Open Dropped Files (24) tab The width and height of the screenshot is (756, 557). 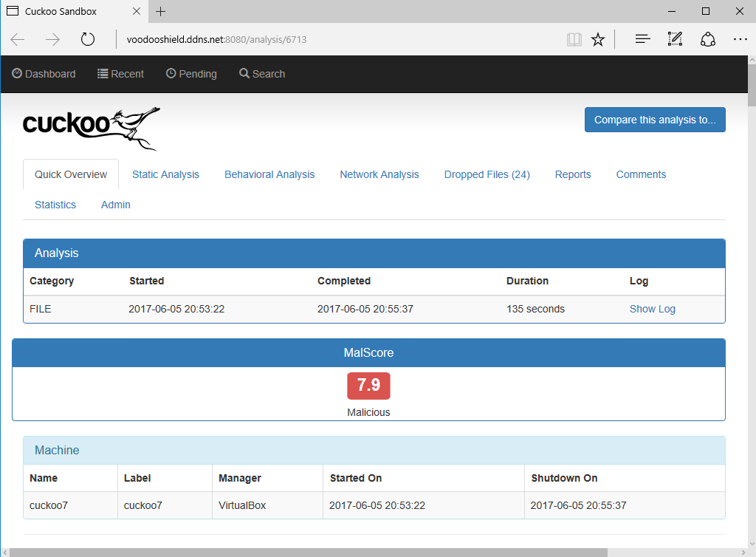pos(487,174)
